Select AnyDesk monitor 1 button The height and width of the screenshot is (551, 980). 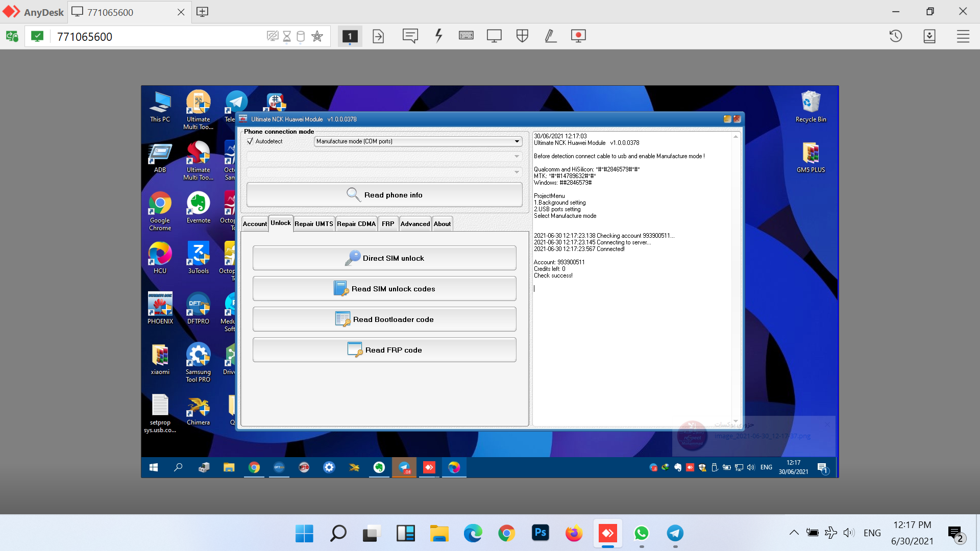coord(350,36)
